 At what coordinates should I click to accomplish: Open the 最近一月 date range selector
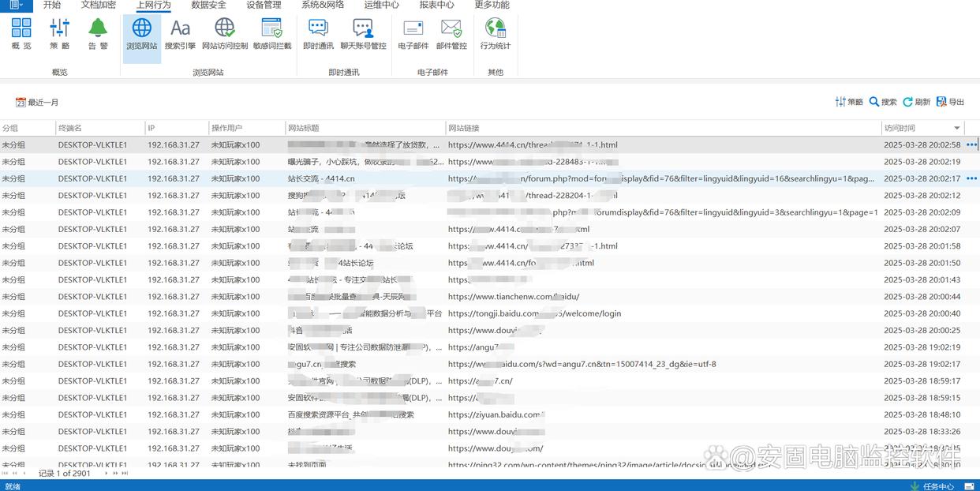point(37,103)
